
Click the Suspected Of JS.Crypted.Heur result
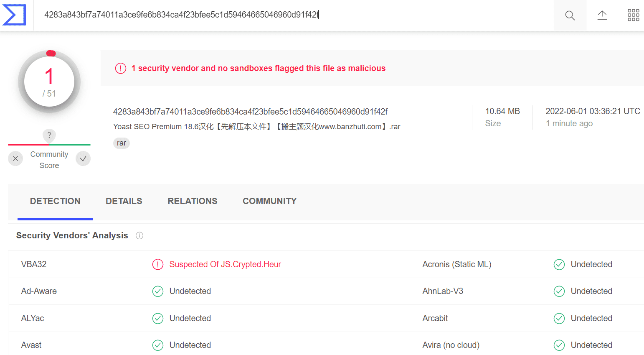[x=225, y=265]
